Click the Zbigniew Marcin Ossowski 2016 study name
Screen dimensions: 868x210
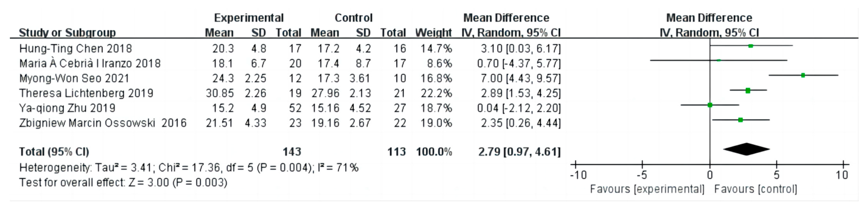103,123
